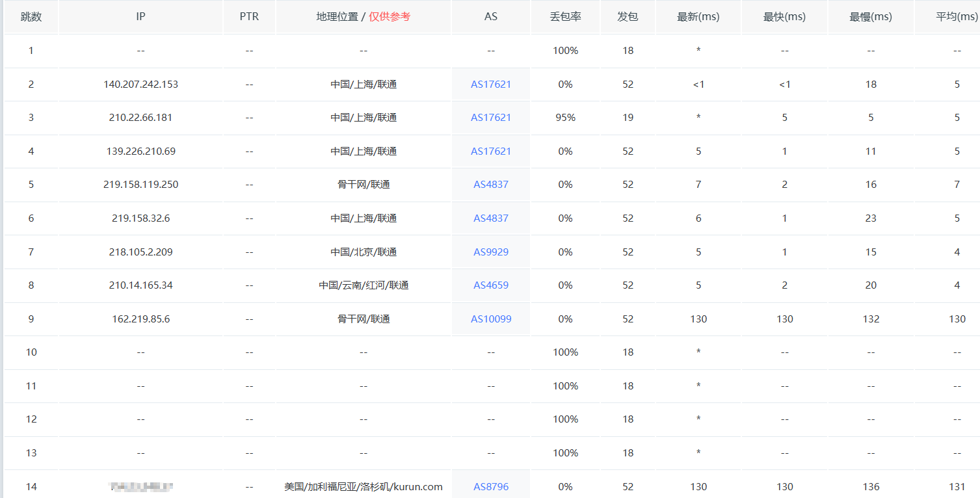Click the 最新(ms) column header
This screenshot has width=980, height=498.
(x=698, y=17)
